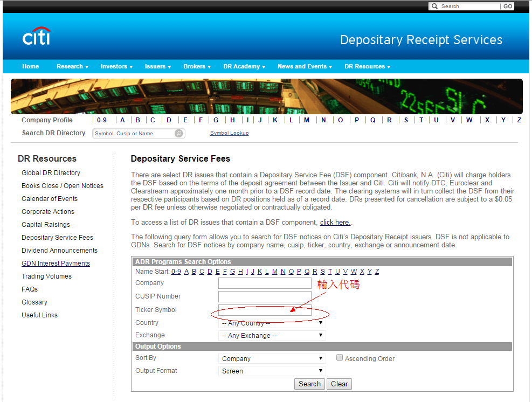Open Global DR Directory in sidebar
Viewport: 532px width, 402px height.
pyautogui.click(x=51, y=173)
